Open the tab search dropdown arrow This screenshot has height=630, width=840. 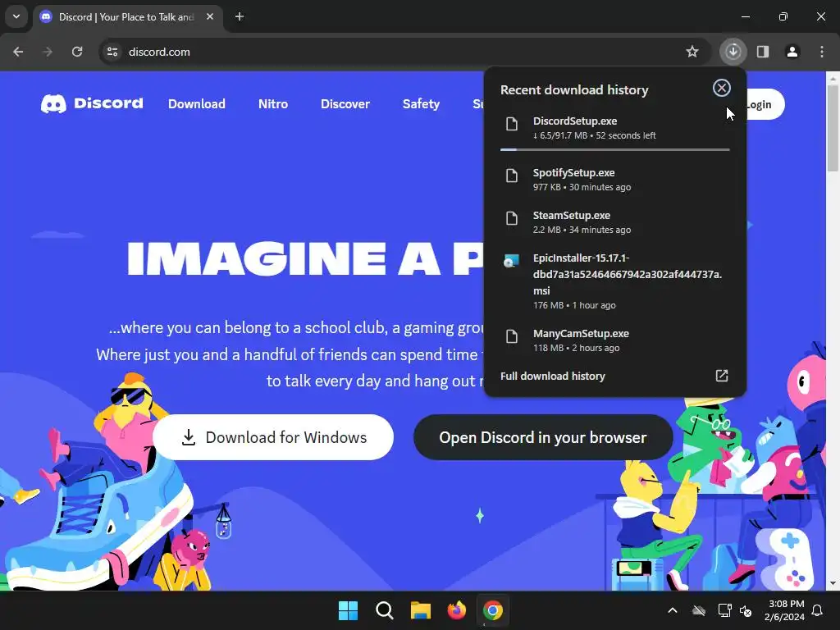pyautogui.click(x=16, y=16)
